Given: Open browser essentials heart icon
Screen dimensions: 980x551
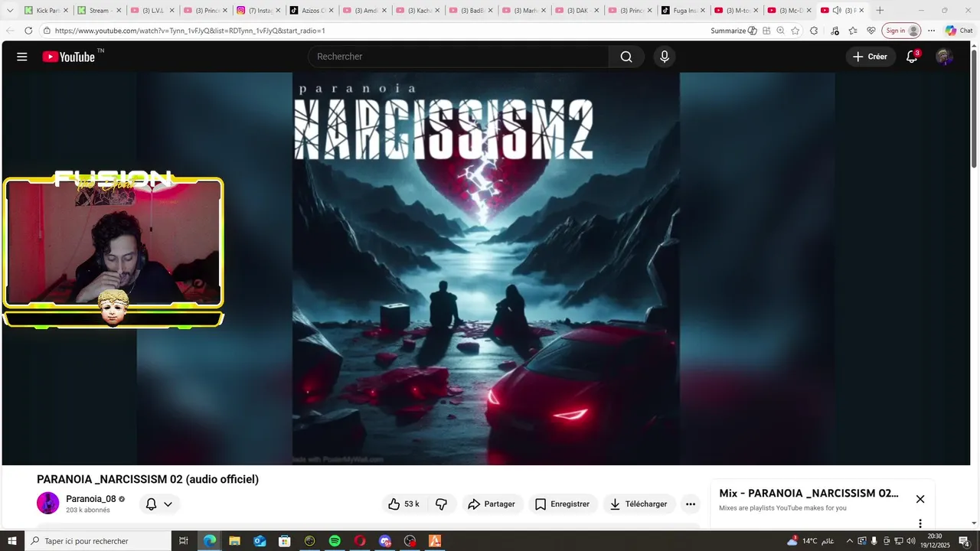Looking at the screenshot, I should (x=871, y=31).
